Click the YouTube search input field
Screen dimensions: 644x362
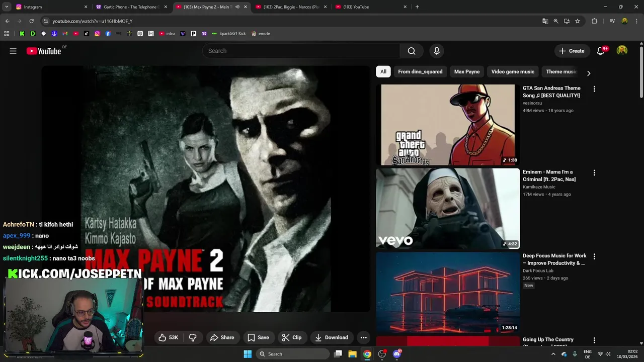pyautogui.click(x=302, y=51)
